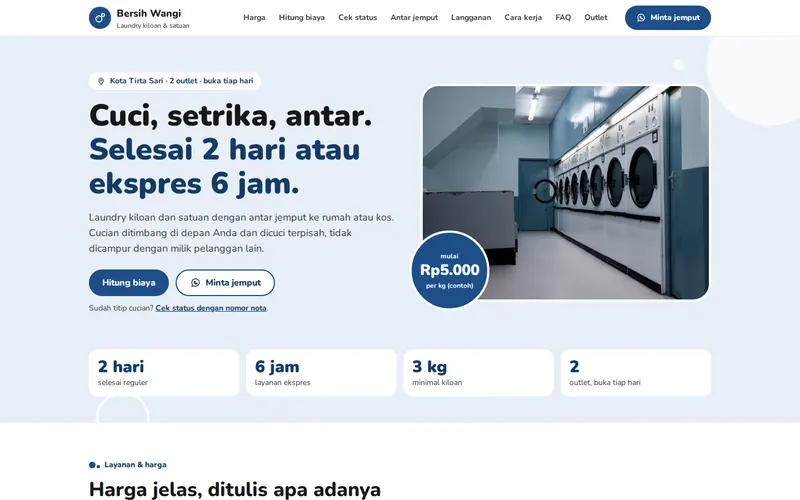The width and height of the screenshot is (800, 500).
Task: Open the FAQ nav link
Action: pyautogui.click(x=563, y=17)
